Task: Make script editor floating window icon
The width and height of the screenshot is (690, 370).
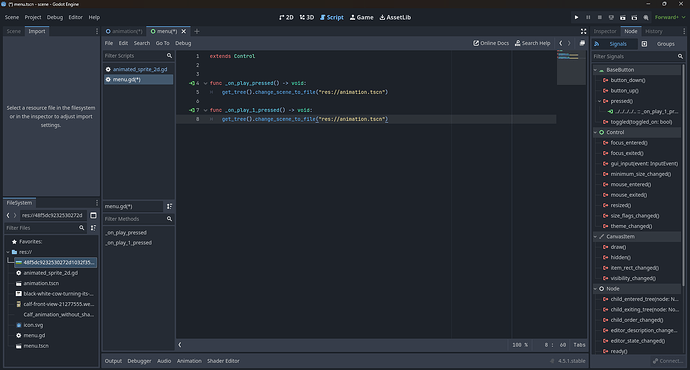Action: click(582, 43)
